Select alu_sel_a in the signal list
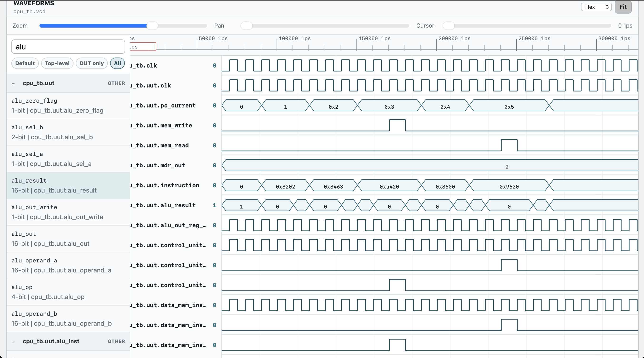The image size is (644, 358). [68, 159]
